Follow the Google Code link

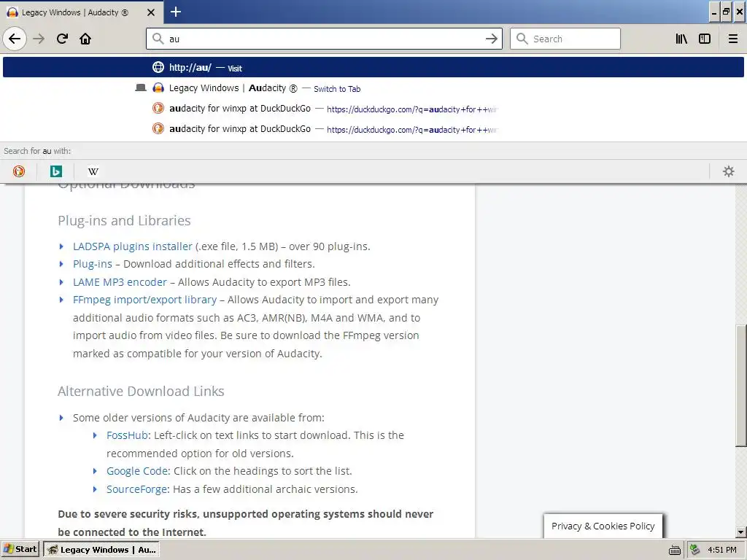pos(138,471)
